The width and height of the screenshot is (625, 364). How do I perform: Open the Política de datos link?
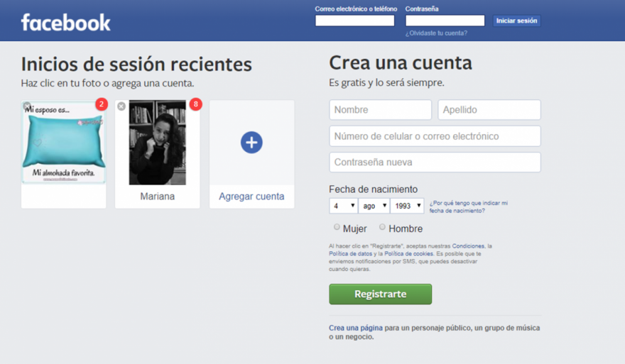[350, 254]
